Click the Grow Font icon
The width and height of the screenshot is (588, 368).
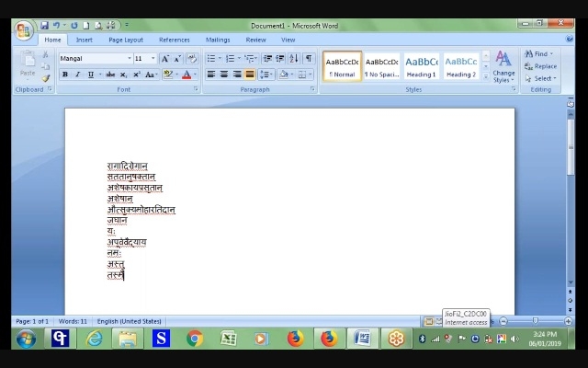click(x=165, y=59)
